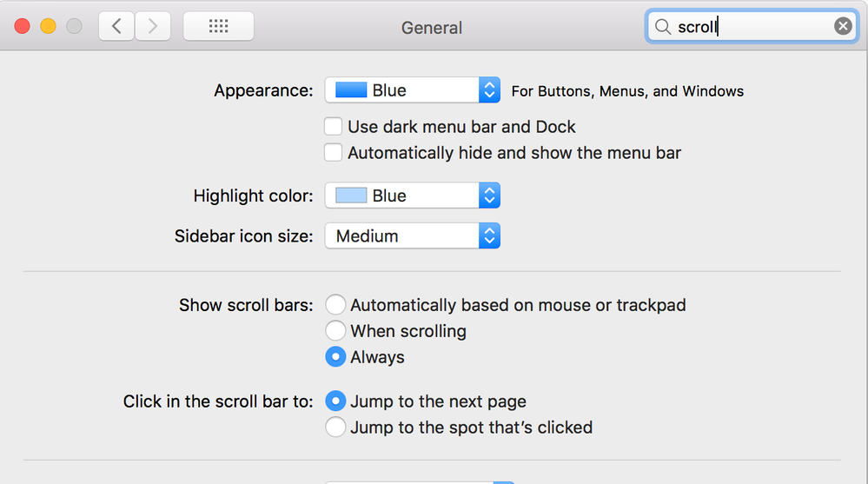The width and height of the screenshot is (868, 484).
Task: Open the Show All preferences grid
Action: click(218, 26)
